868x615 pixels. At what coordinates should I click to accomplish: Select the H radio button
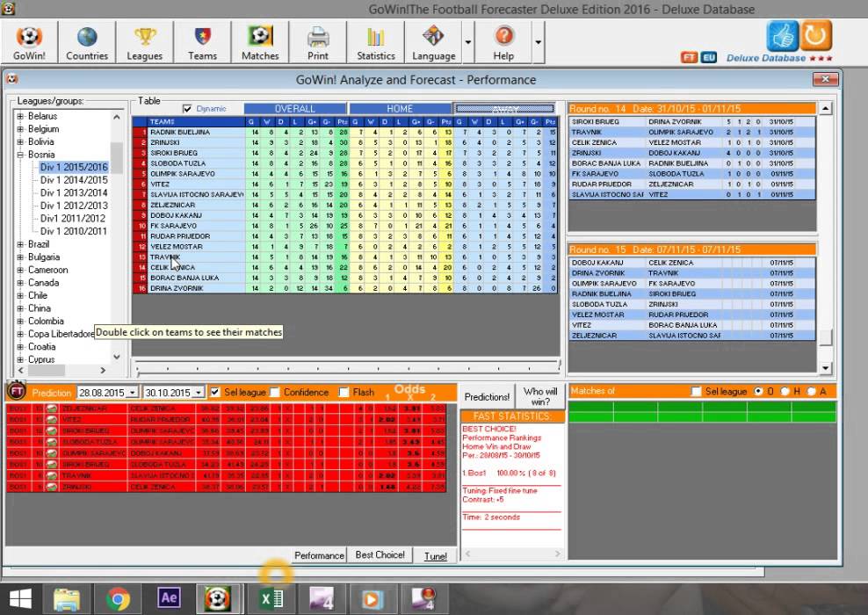785,391
